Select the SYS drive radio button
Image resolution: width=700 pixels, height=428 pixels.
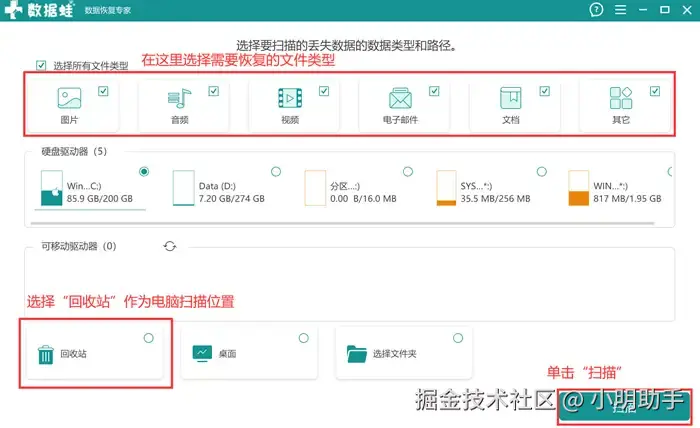(x=542, y=171)
